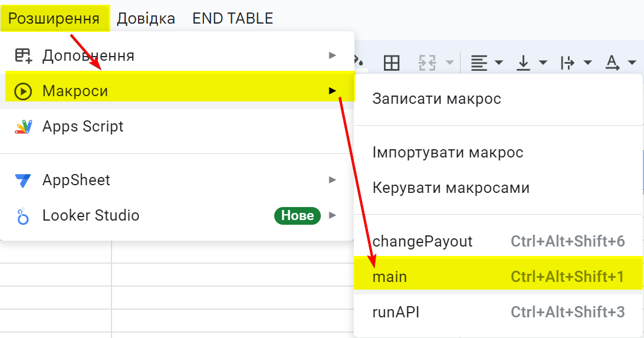Run the changePayout macro
This screenshot has height=338, width=644.
[x=498, y=241]
